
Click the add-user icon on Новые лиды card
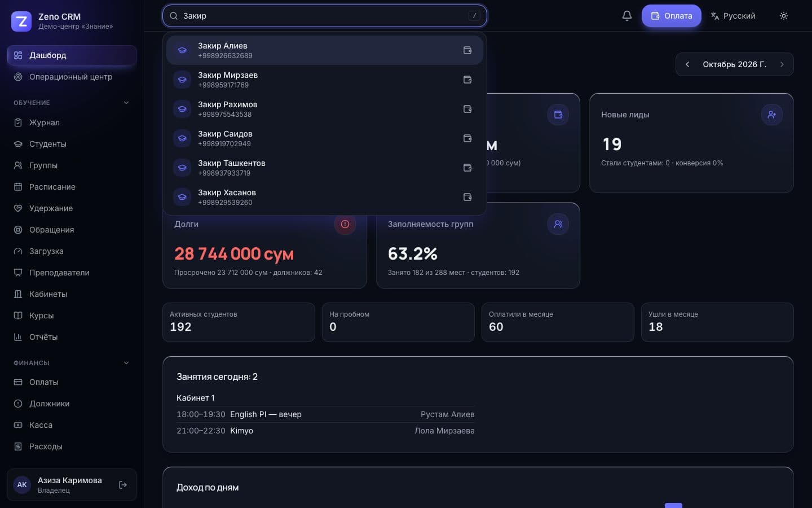[x=772, y=115]
